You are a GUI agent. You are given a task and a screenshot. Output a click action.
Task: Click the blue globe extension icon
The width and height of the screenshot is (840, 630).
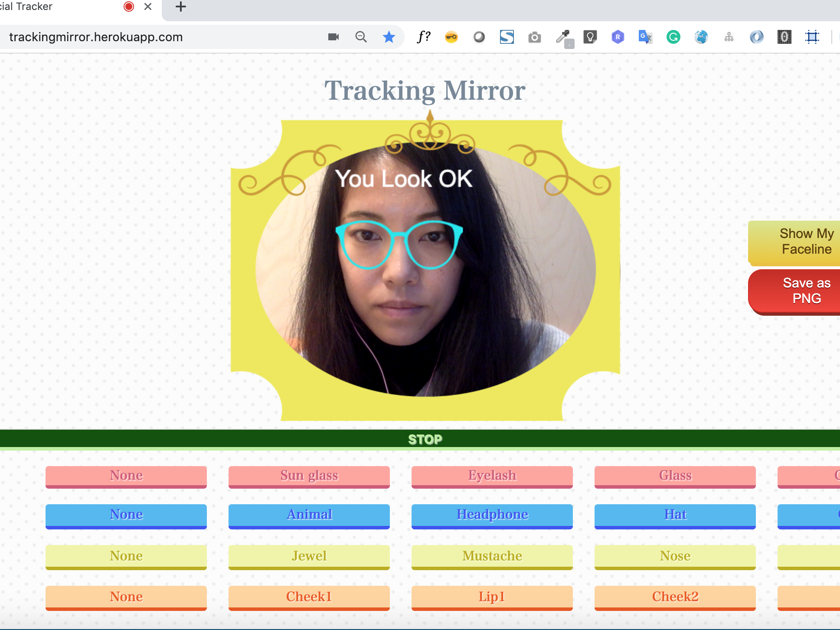pyautogui.click(x=701, y=37)
